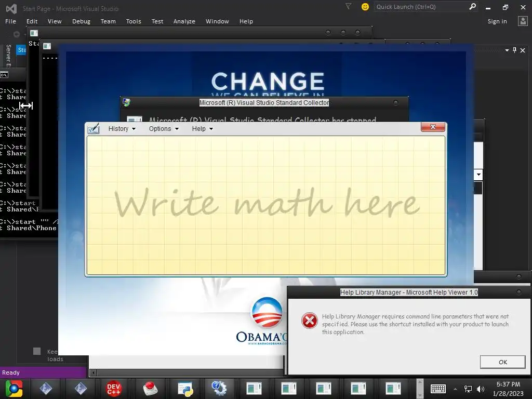
Task: Open panel window position dropdown arrow
Action: tap(507, 50)
